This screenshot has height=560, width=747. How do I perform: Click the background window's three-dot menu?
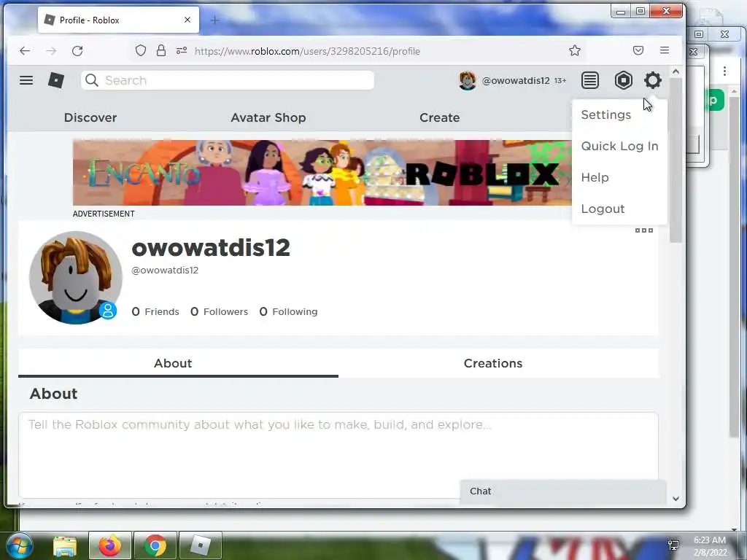click(724, 71)
